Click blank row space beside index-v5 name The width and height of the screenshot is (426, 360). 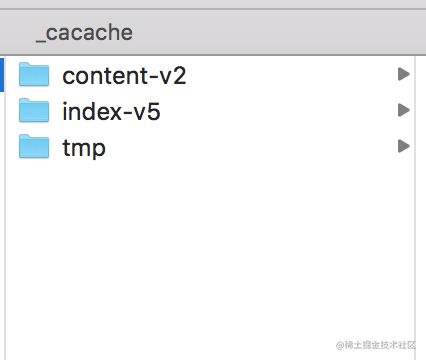pyautogui.click(x=278, y=110)
